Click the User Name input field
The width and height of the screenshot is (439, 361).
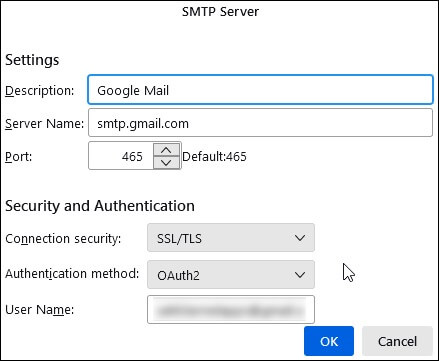pyautogui.click(x=231, y=309)
